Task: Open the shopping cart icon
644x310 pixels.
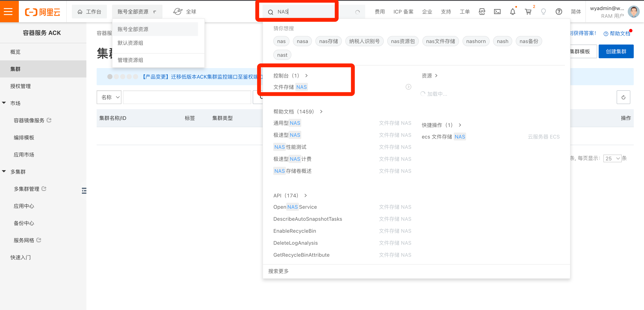Action: point(528,12)
